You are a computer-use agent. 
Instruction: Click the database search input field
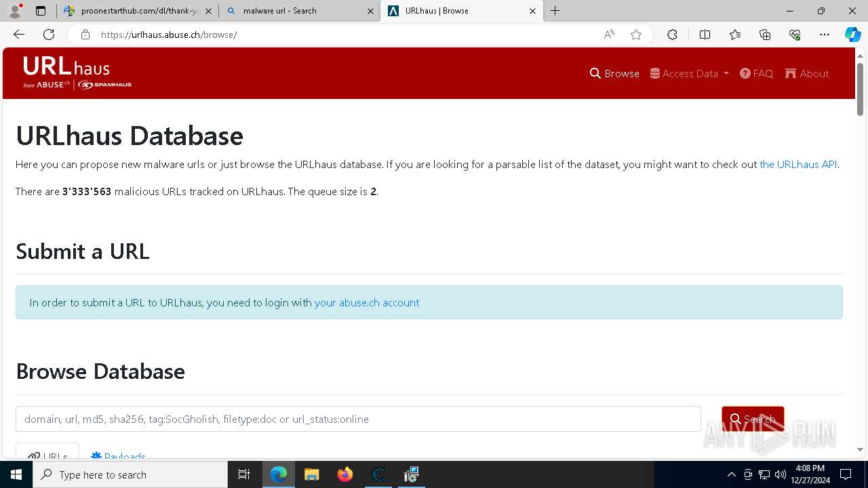click(x=358, y=419)
